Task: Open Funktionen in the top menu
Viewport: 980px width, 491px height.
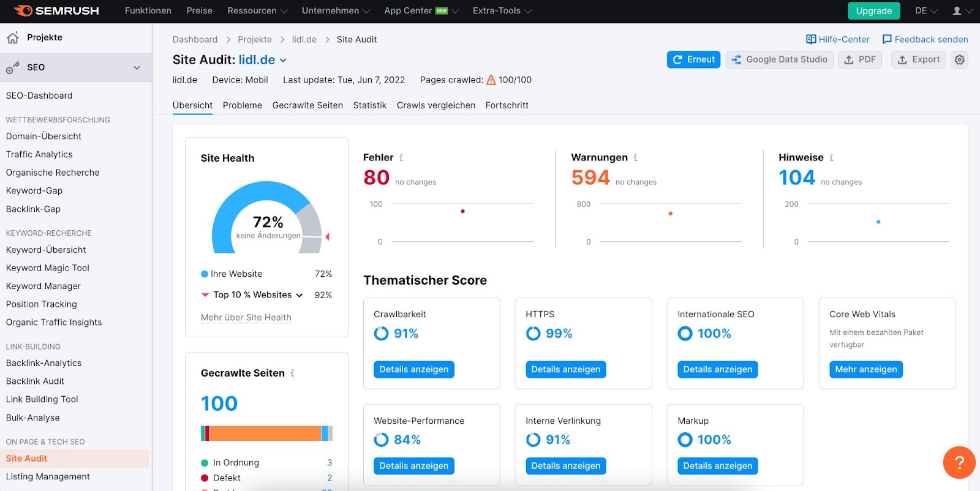Action: pyautogui.click(x=148, y=10)
